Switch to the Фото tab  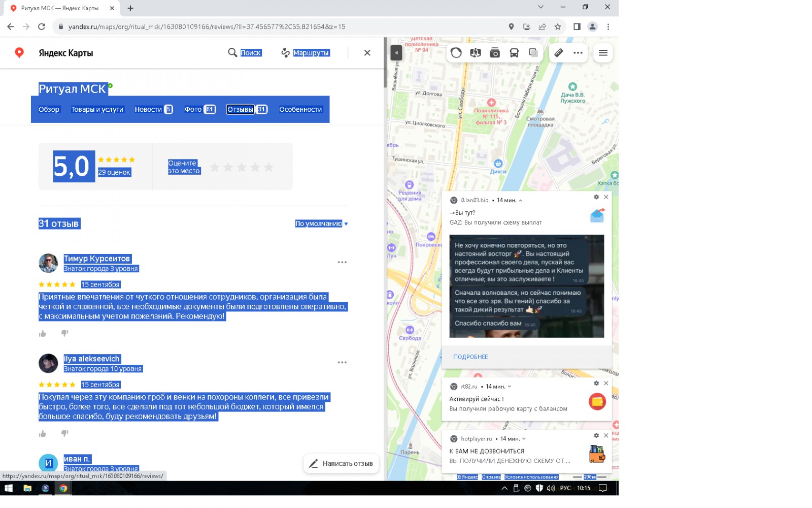click(x=200, y=109)
